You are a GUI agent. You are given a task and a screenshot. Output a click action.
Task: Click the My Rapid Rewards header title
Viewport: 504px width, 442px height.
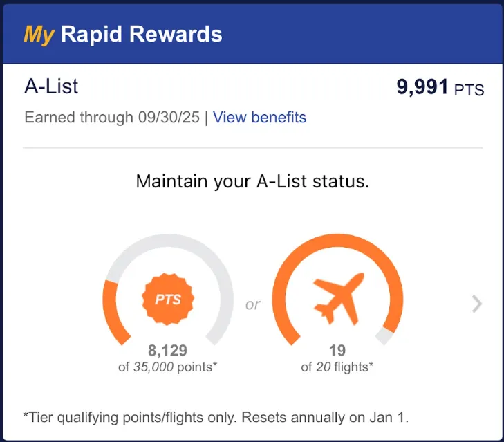(123, 34)
